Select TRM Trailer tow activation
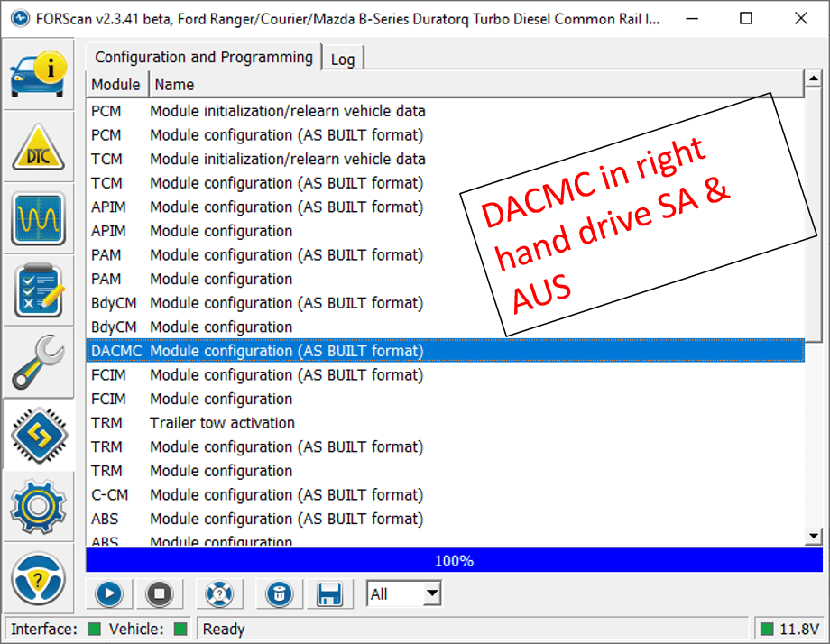Screen dimensions: 830x644 click(445, 423)
